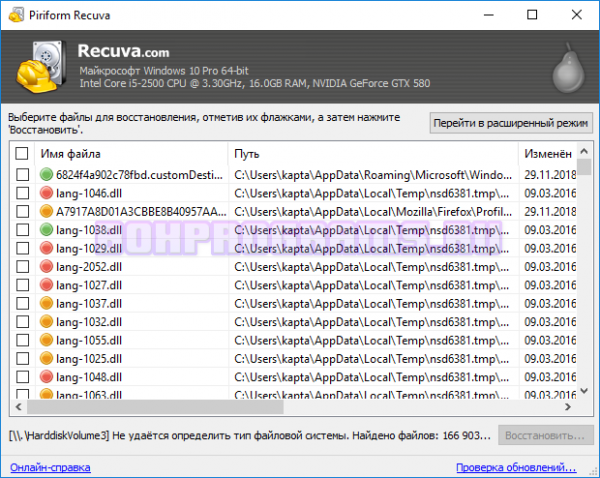Select the lang-1048.dll file name
This screenshot has width=600, height=478.
pyautogui.click(x=89, y=377)
